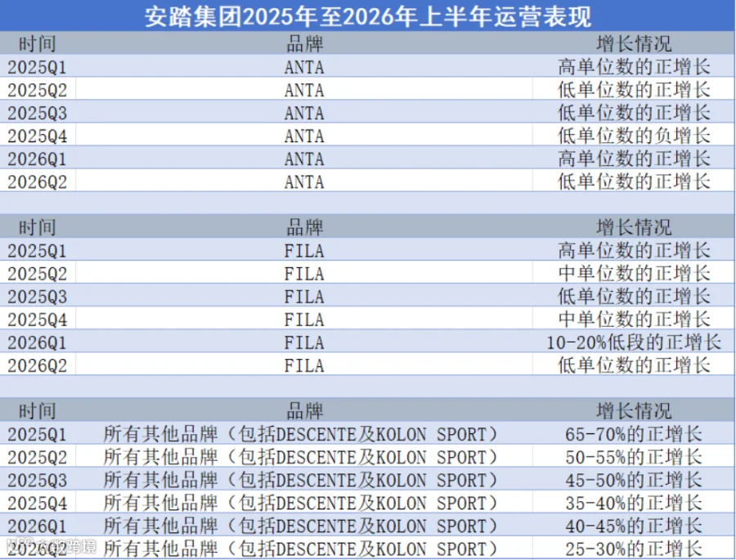Screen dimensions: 736x560
Task: Click ANTA 2025Q4 低单位数的负增长 cell
Action: pyautogui.click(x=634, y=137)
